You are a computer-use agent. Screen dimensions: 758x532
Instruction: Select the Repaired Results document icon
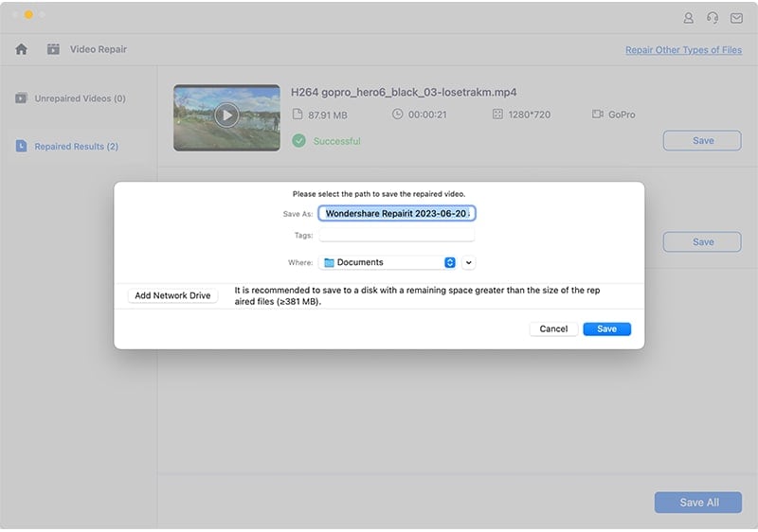(x=21, y=146)
